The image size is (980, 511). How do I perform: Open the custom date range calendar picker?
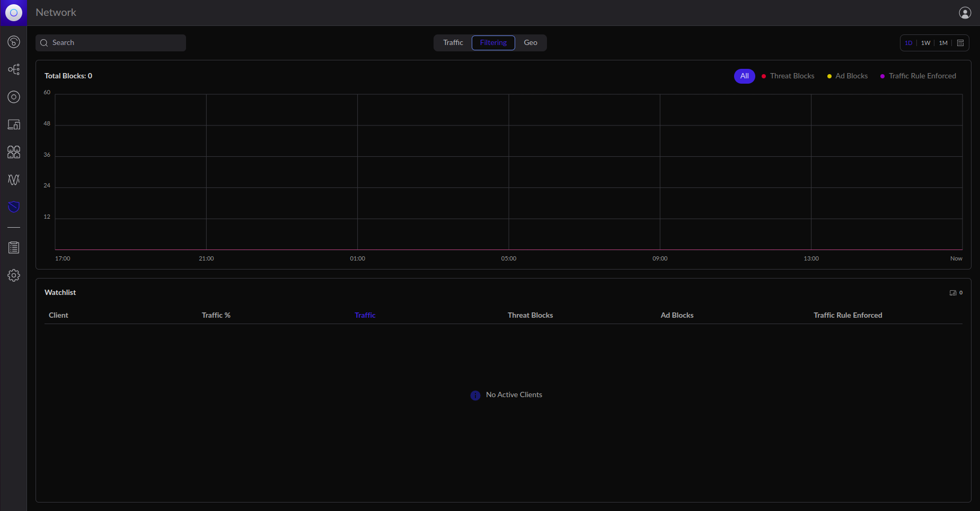click(960, 43)
